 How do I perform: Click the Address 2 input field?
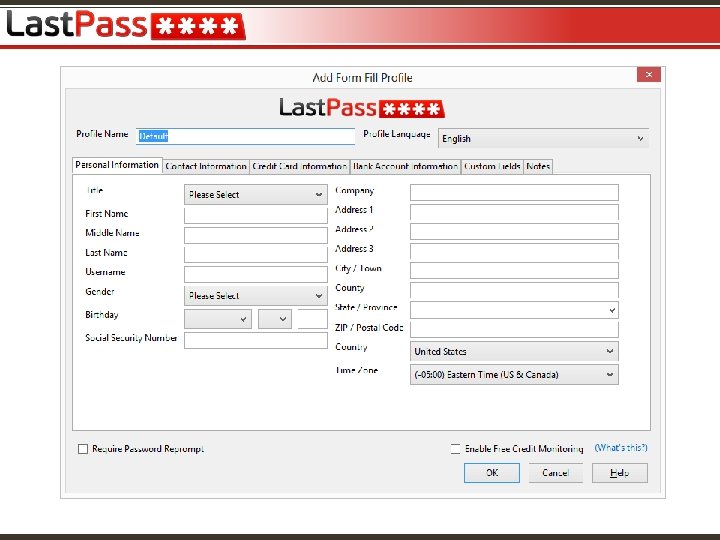(x=514, y=231)
